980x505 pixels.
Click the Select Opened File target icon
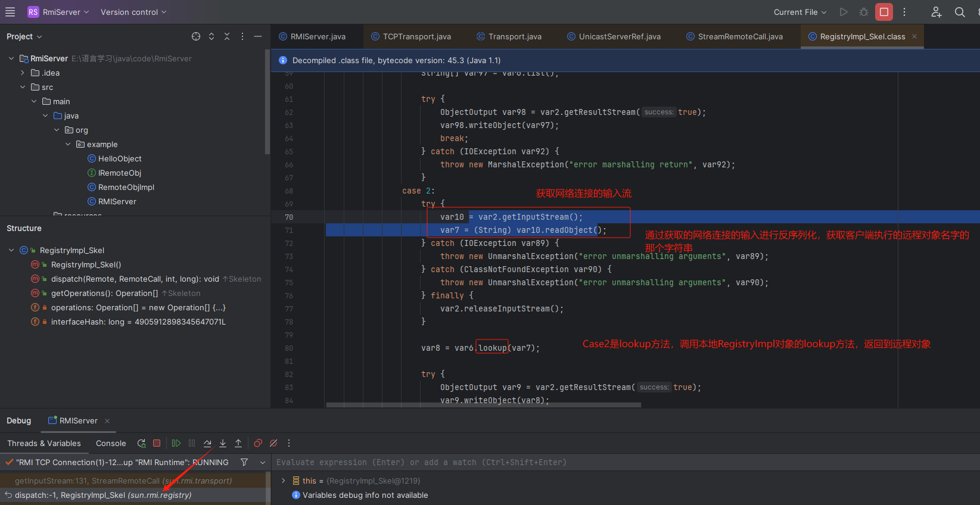click(196, 36)
